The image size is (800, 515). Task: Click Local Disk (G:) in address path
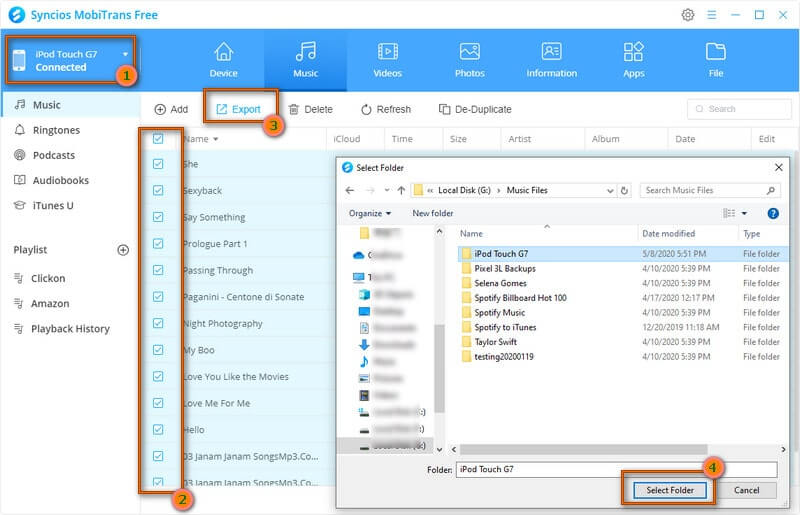(464, 190)
